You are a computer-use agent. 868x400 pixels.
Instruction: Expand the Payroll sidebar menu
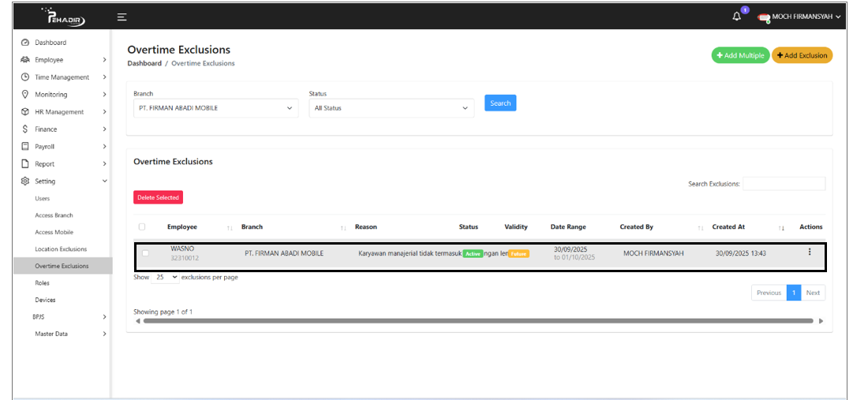pos(63,147)
